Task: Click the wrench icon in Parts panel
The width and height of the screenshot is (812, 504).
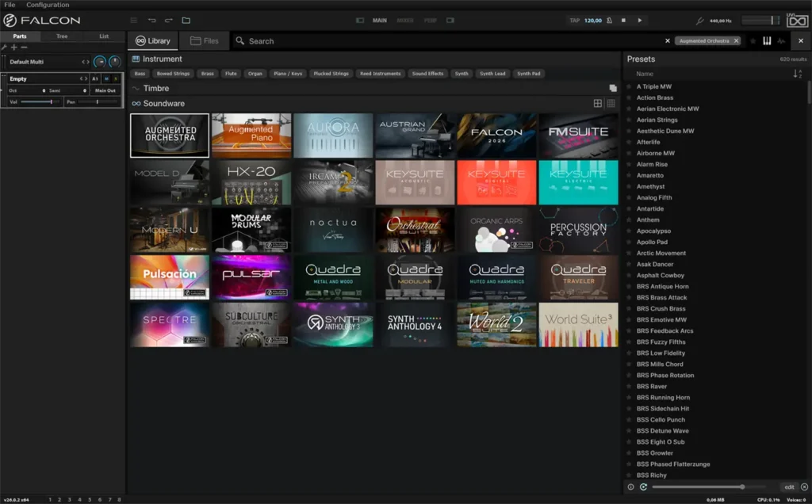Action: coord(4,47)
